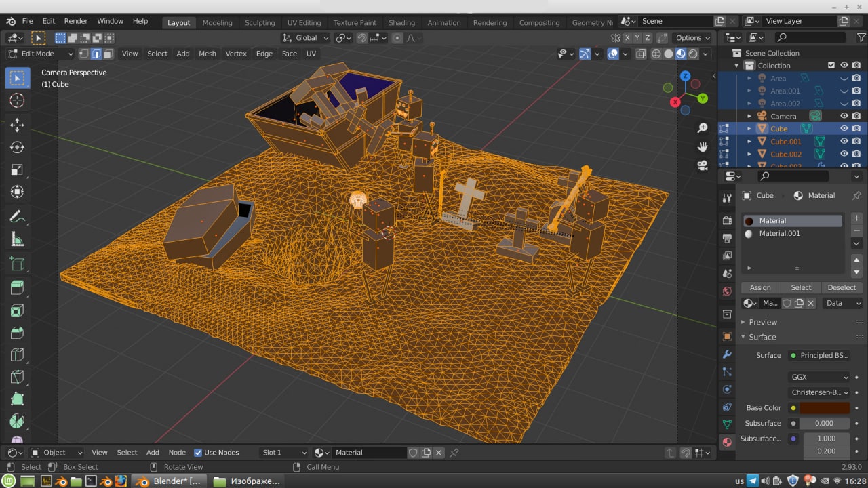Open the Render menu
Screen dimensions: 868x488
point(76,22)
